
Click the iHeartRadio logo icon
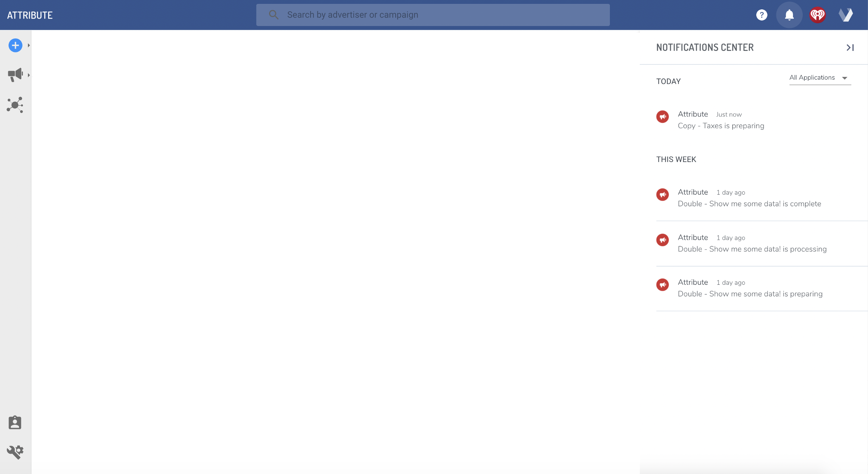pos(818,15)
